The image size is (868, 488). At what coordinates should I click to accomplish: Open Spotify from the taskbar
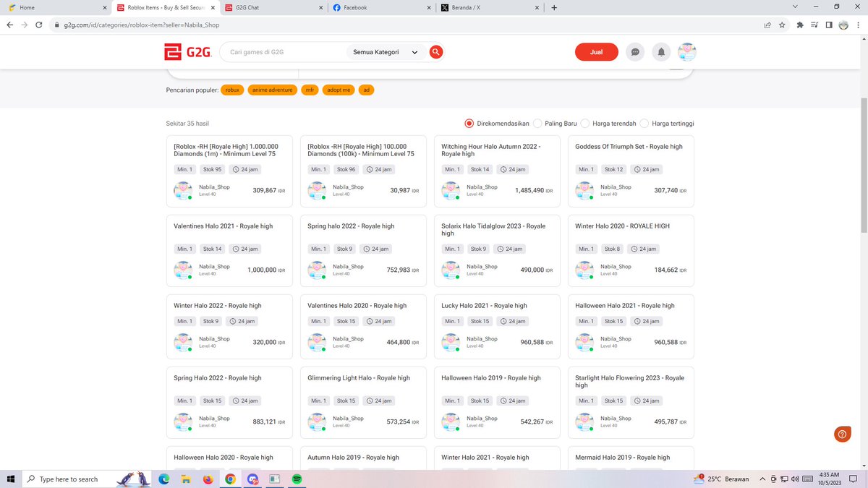pyautogui.click(x=297, y=479)
